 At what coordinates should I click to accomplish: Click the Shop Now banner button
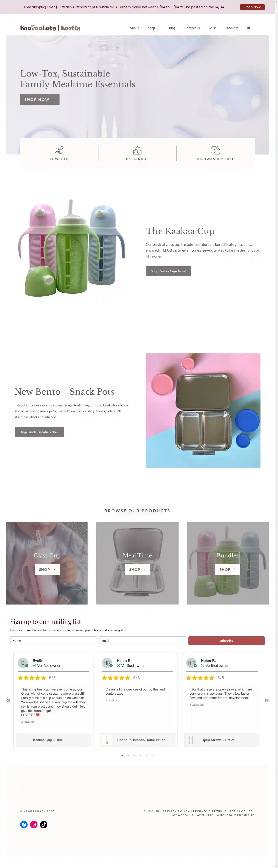click(x=252, y=7)
